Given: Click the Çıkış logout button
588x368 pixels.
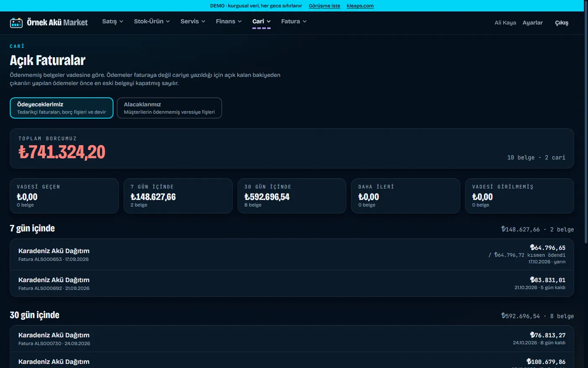Looking at the screenshot, I should (562, 23).
